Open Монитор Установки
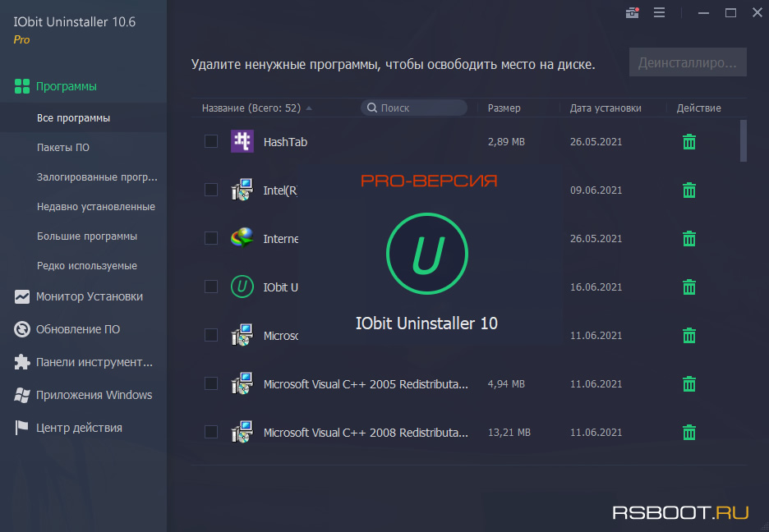Screen dimensions: 769x532 [x=90, y=296]
